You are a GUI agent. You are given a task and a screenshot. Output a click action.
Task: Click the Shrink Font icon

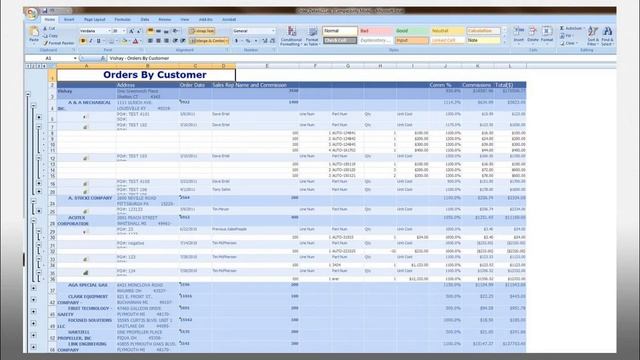point(139,31)
